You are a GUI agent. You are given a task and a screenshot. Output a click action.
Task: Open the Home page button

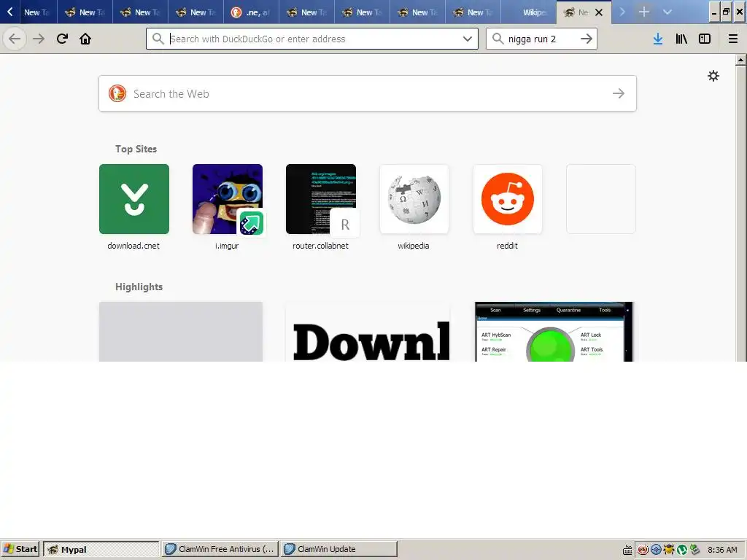(85, 39)
